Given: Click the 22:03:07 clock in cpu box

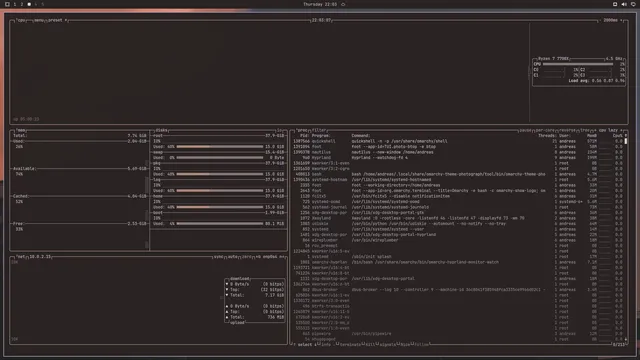Looking at the screenshot, I should [321, 20].
